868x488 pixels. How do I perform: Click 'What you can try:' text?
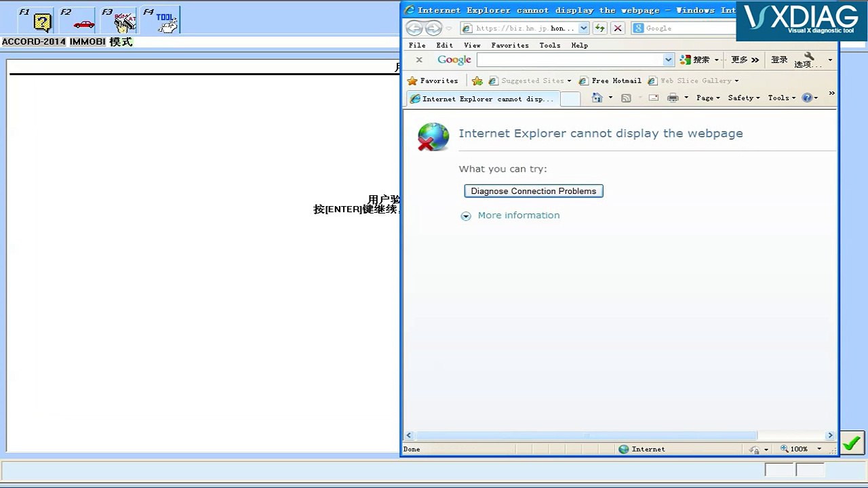(502, 169)
